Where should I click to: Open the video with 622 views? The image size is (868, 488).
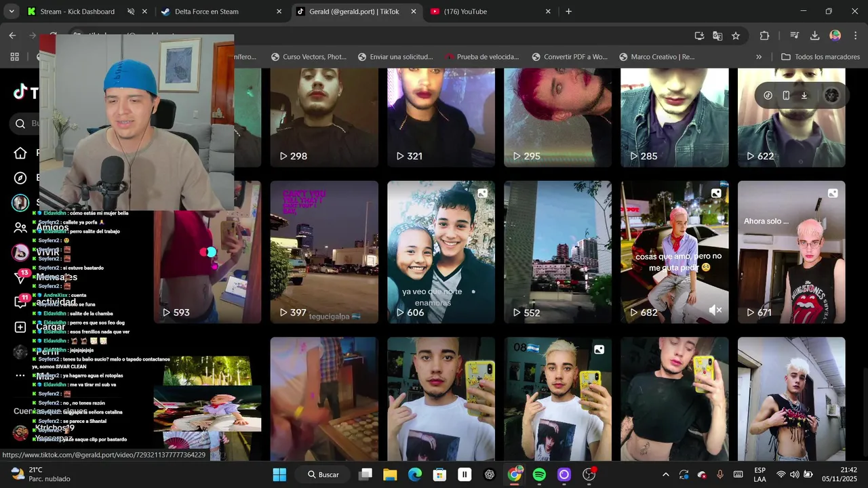(x=791, y=117)
